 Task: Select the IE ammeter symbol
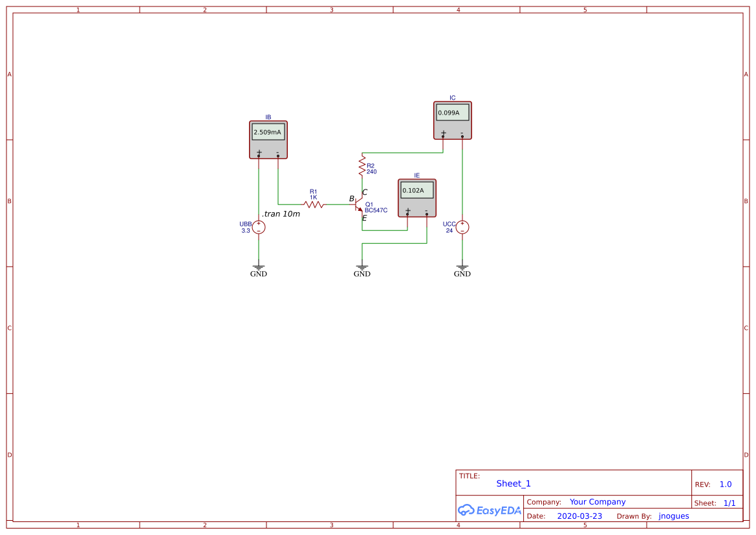(416, 197)
